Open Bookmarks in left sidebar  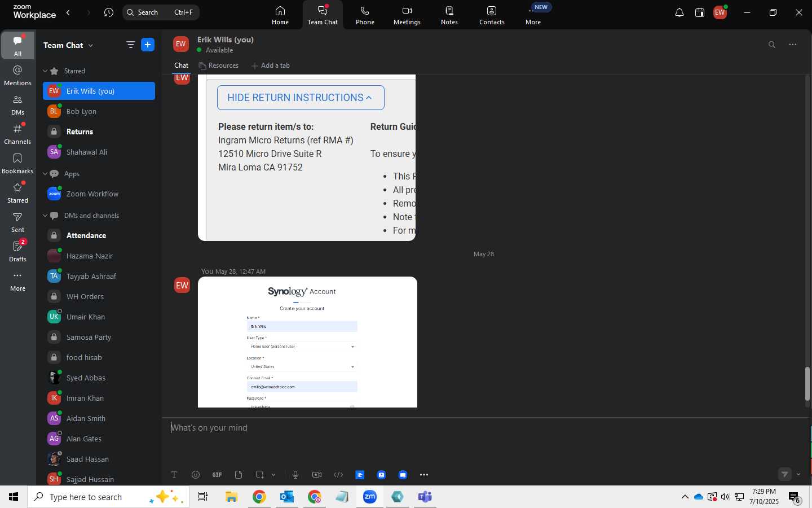tap(18, 163)
